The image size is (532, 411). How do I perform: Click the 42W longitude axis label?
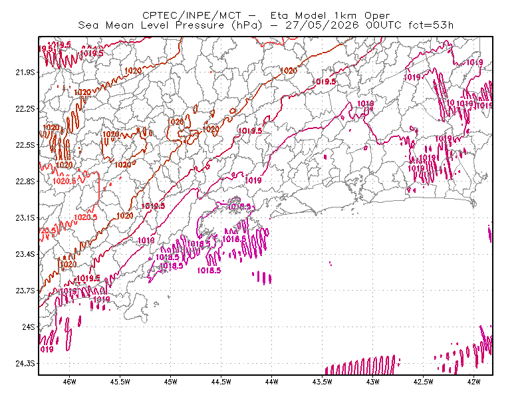474,382
